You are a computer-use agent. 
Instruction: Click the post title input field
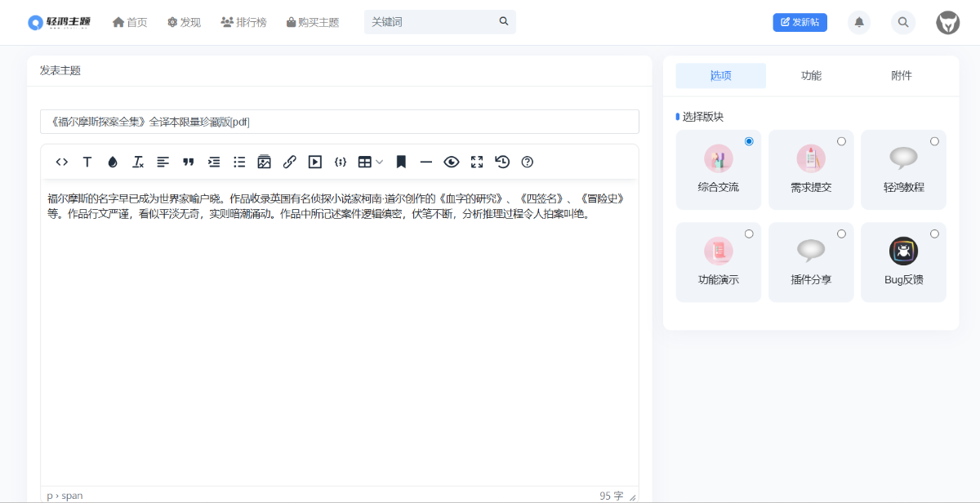pyautogui.click(x=340, y=122)
